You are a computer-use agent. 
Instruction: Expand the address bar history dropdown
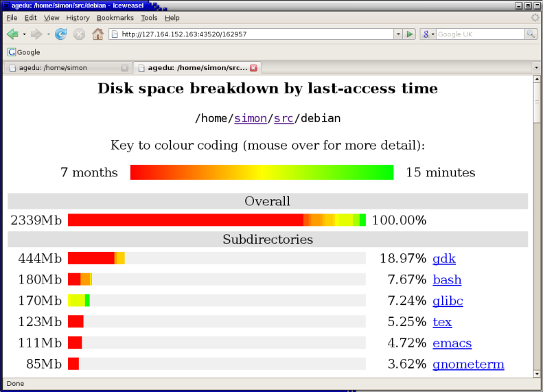(x=398, y=34)
